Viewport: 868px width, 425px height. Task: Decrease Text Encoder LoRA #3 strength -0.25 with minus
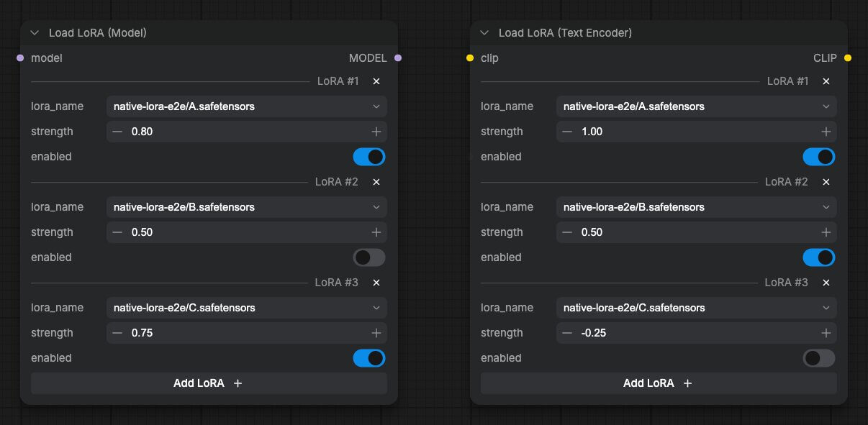(567, 333)
